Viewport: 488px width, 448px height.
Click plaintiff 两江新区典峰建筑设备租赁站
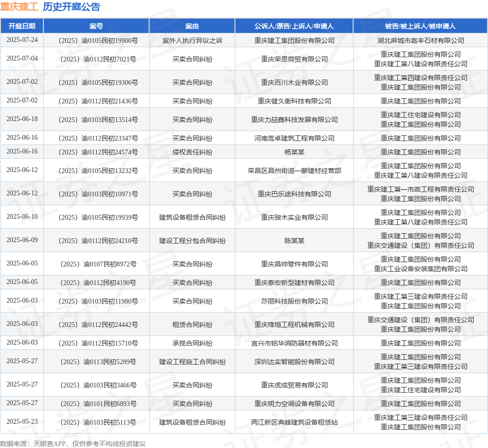click(295, 422)
